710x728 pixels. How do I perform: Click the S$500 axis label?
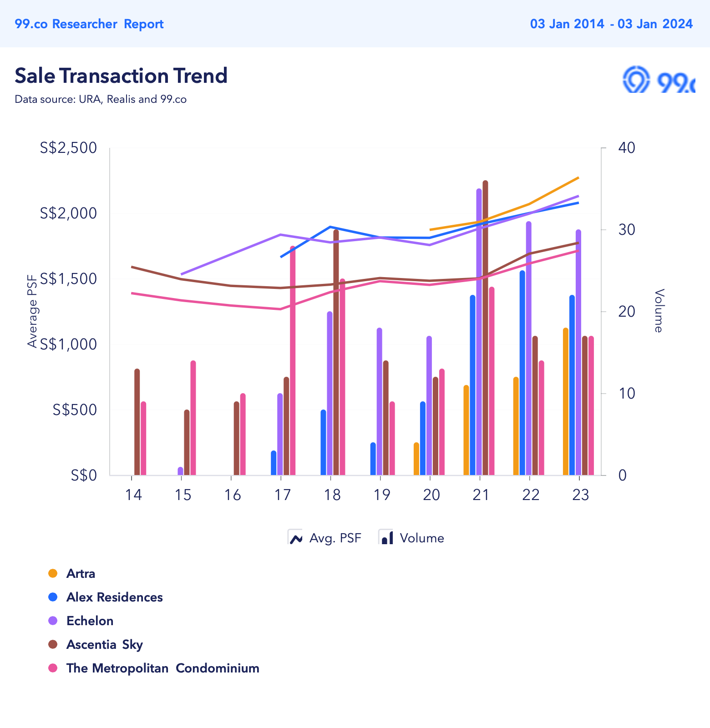click(75, 410)
